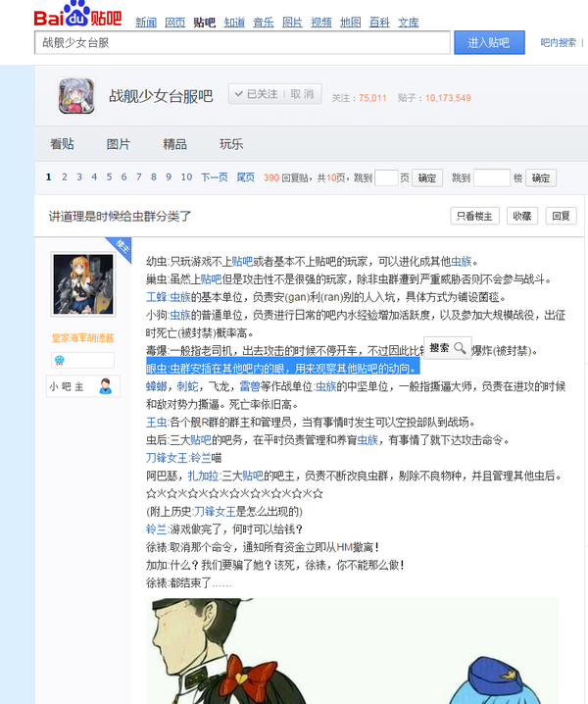Click the 小吧主 moderator badge icon

tap(106, 386)
